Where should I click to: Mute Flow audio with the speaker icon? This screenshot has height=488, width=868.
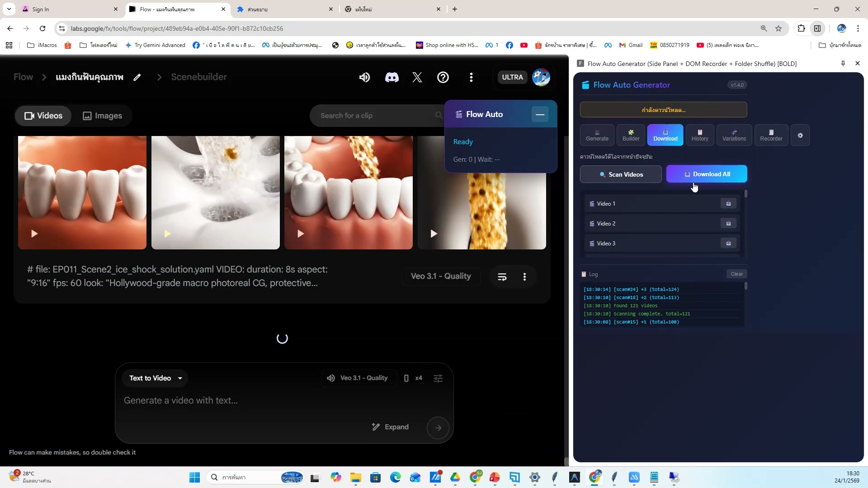(x=364, y=77)
